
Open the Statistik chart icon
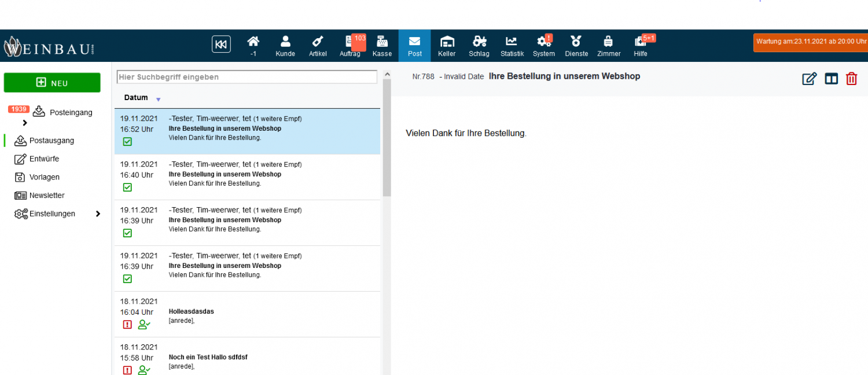[x=512, y=46]
